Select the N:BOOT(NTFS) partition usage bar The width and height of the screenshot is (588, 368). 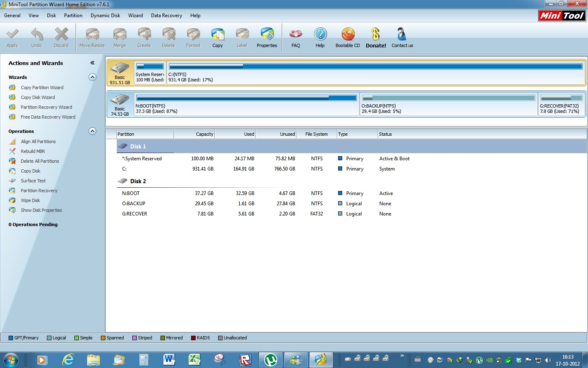(x=247, y=98)
